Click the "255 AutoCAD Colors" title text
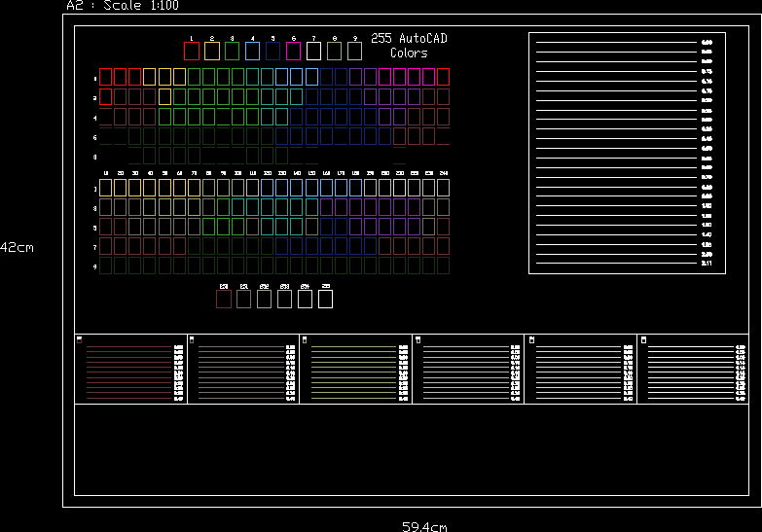This screenshot has height=532, width=762. [409, 46]
